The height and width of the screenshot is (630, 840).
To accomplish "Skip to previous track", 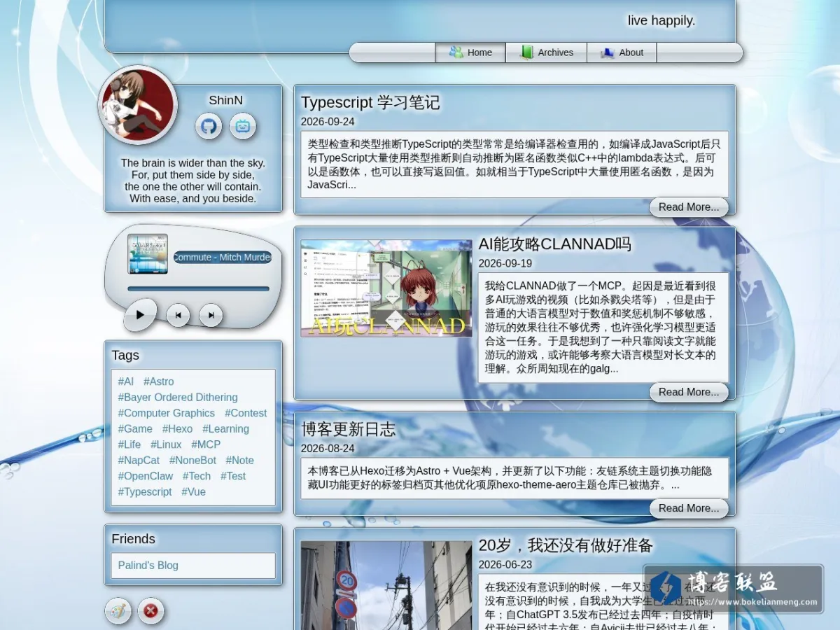I will pyautogui.click(x=178, y=315).
